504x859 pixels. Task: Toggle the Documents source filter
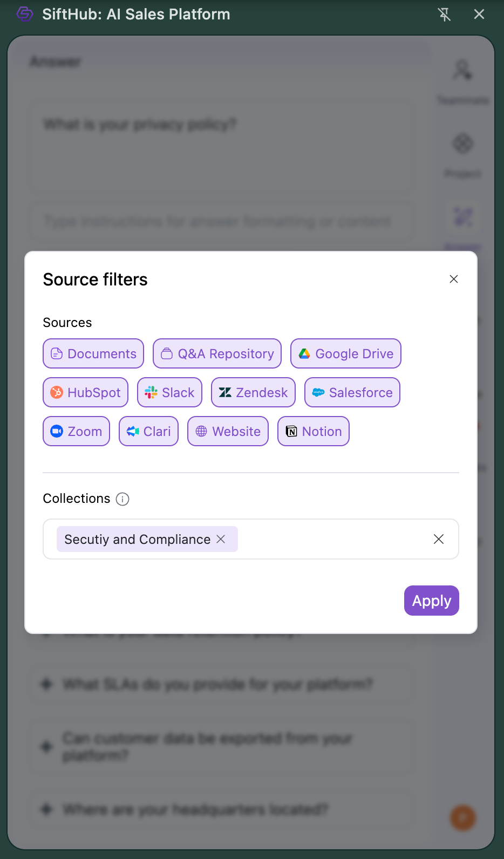(93, 353)
